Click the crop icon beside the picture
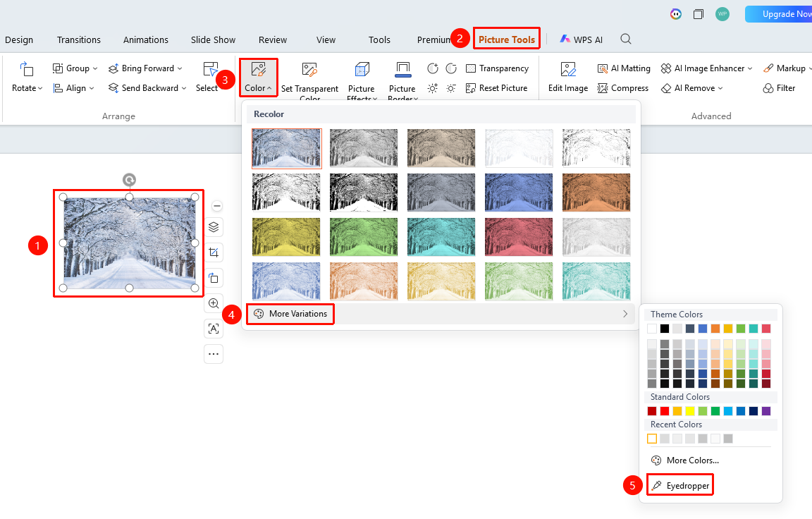 tap(214, 252)
